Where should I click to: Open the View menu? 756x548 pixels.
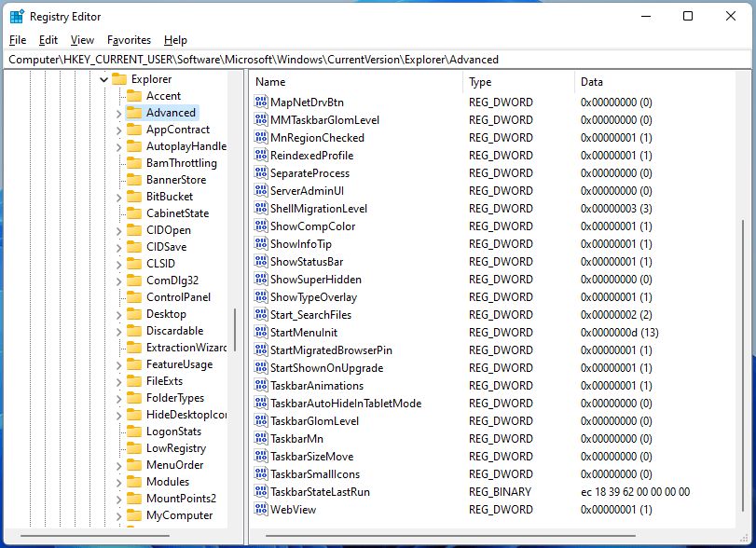pos(82,40)
